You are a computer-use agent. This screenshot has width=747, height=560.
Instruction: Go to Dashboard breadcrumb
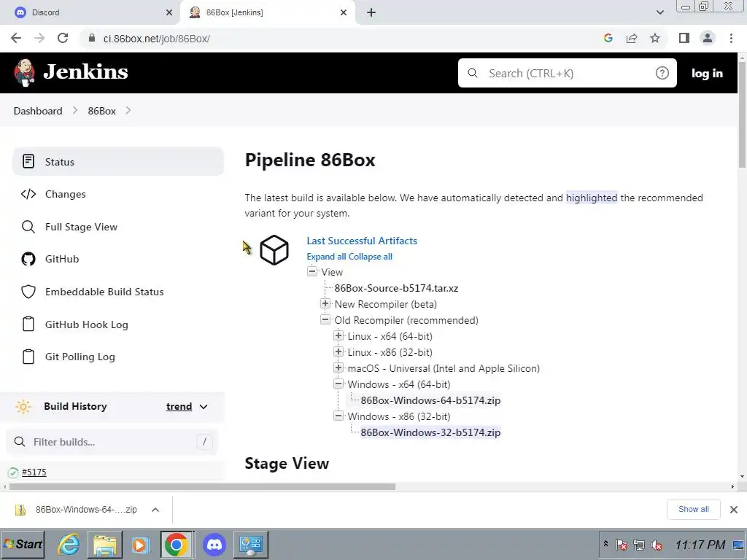pyautogui.click(x=38, y=111)
